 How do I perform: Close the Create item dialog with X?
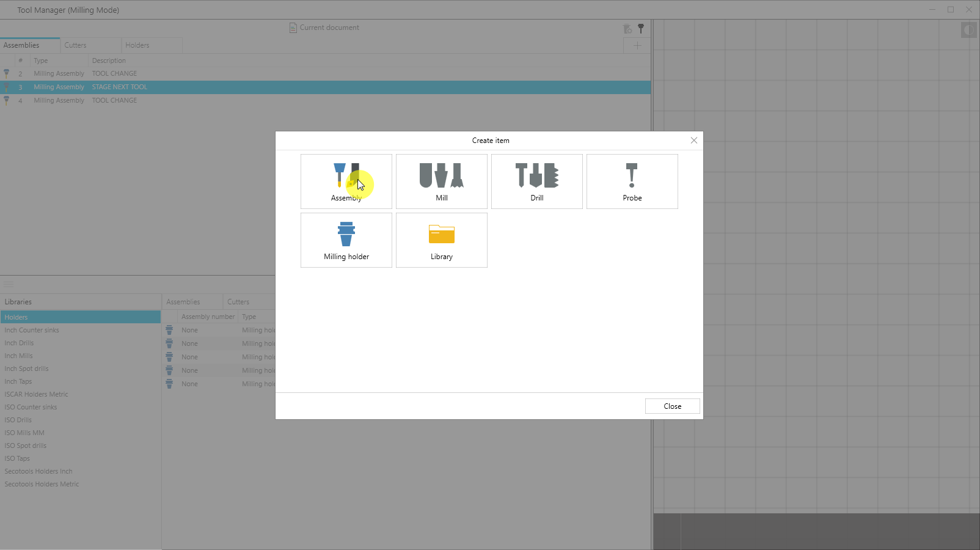pyautogui.click(x=693, y=141)
